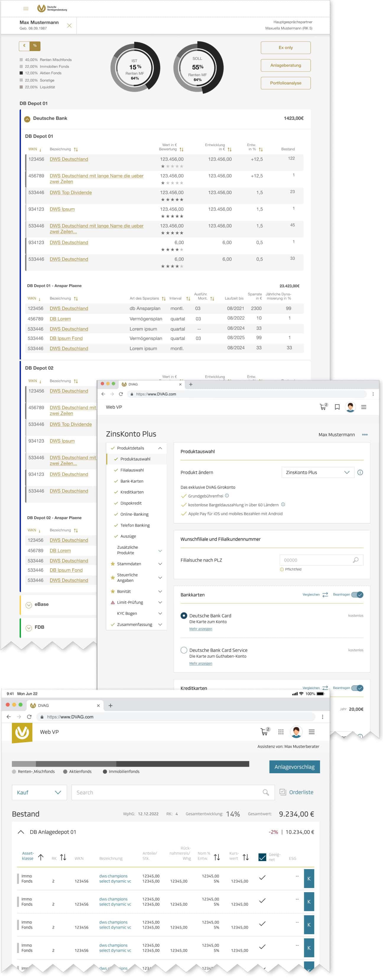Expand Limit-Prüfung sidebar group
383x980 pixels.
point(160,602)
